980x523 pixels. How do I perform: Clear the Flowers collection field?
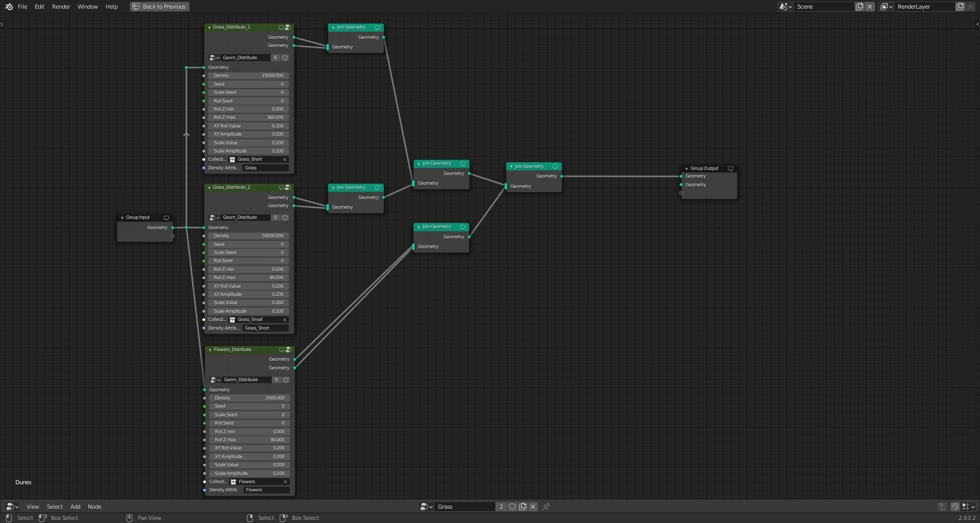(285, 482)
